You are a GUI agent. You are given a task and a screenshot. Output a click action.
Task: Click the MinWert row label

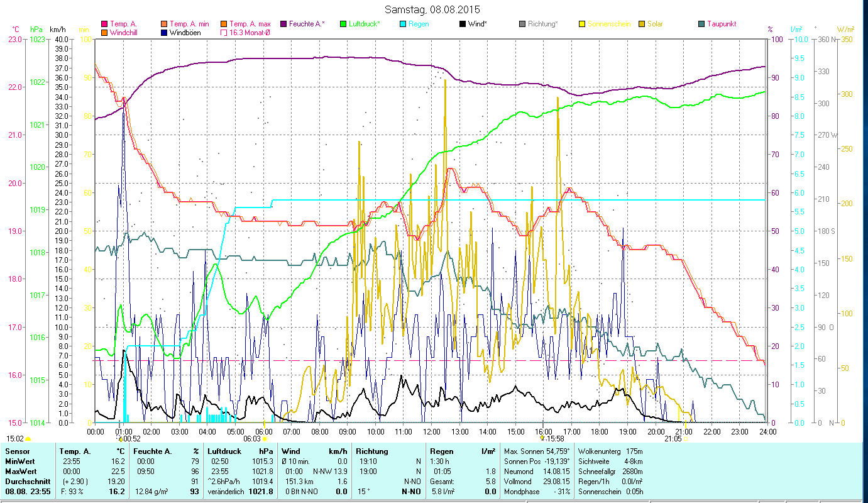pos(21,461)
